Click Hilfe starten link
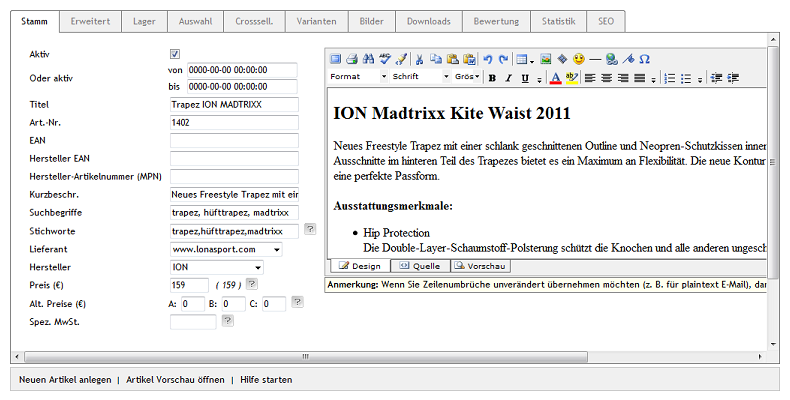The image size is (790, 400). [266, 380]
